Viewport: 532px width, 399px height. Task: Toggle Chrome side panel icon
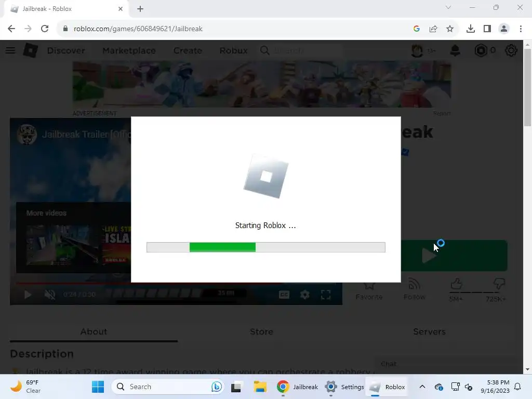coord(487,29)
